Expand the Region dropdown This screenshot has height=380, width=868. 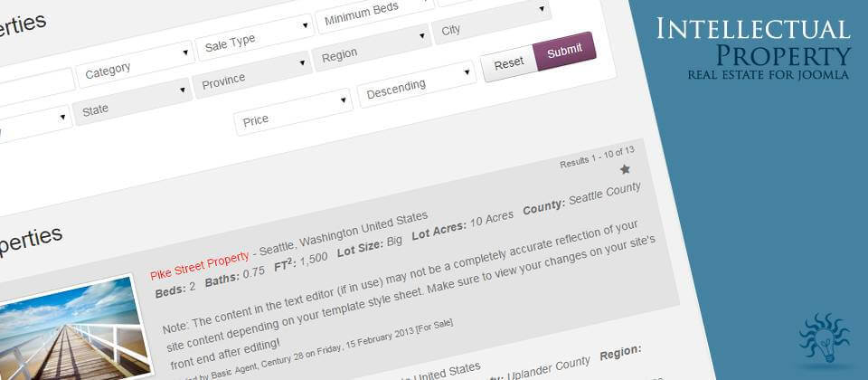coord(371,51)
